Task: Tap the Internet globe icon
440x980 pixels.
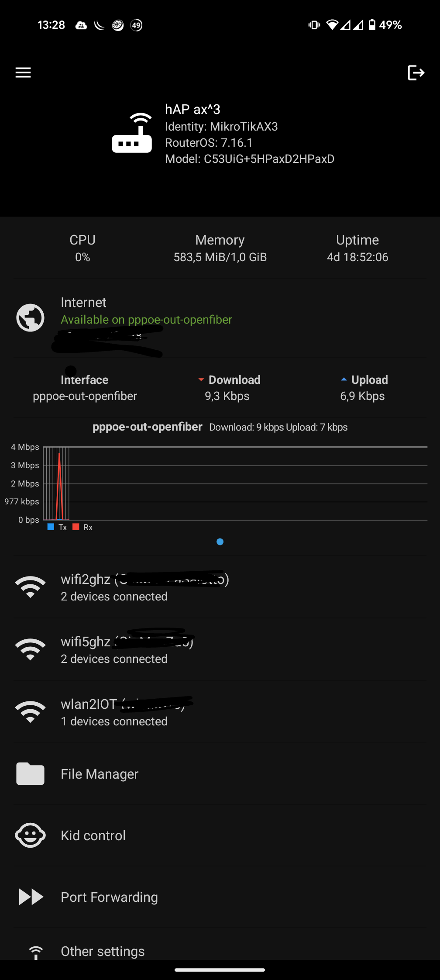Action: [30, 317]
